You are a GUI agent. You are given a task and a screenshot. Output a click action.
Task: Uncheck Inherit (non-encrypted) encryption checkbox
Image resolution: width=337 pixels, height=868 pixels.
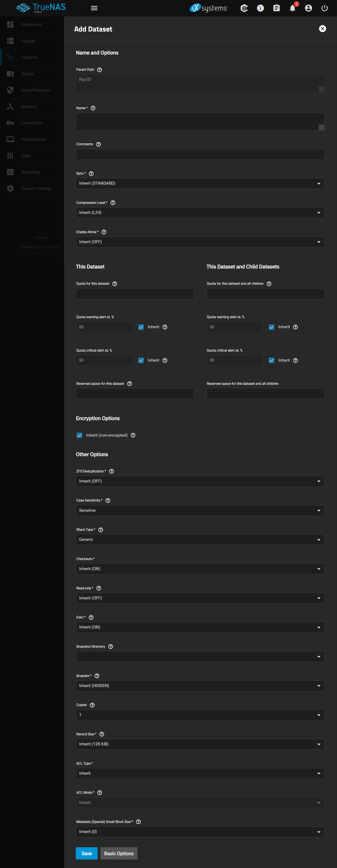[79, 435]
